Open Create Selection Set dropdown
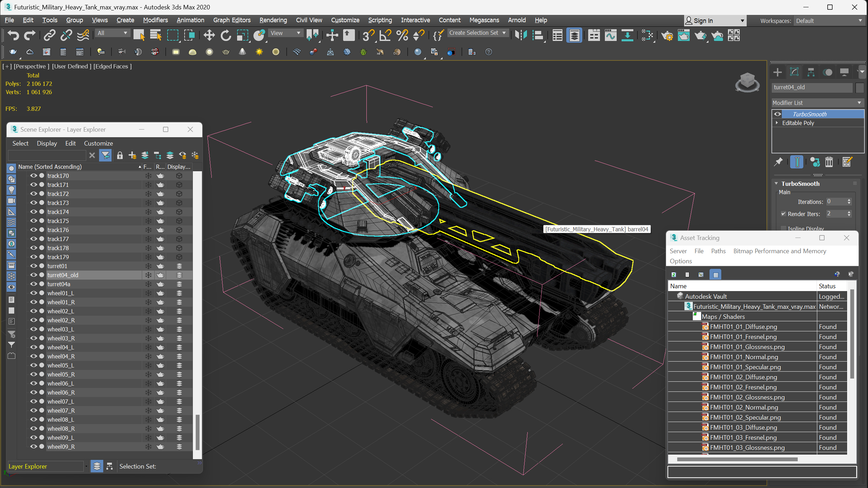The image size is (868, 488). [x=478, y=33]
